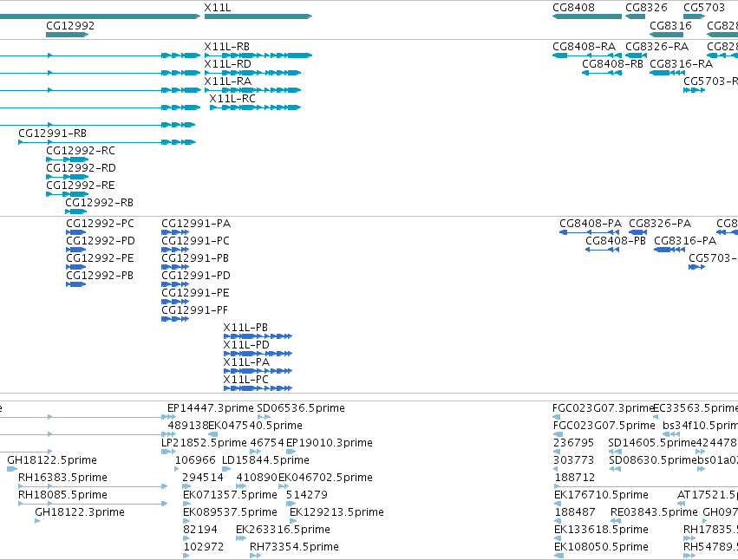Select transcript X11L-RD
The image size is (738, 560).
coord(252,73)
